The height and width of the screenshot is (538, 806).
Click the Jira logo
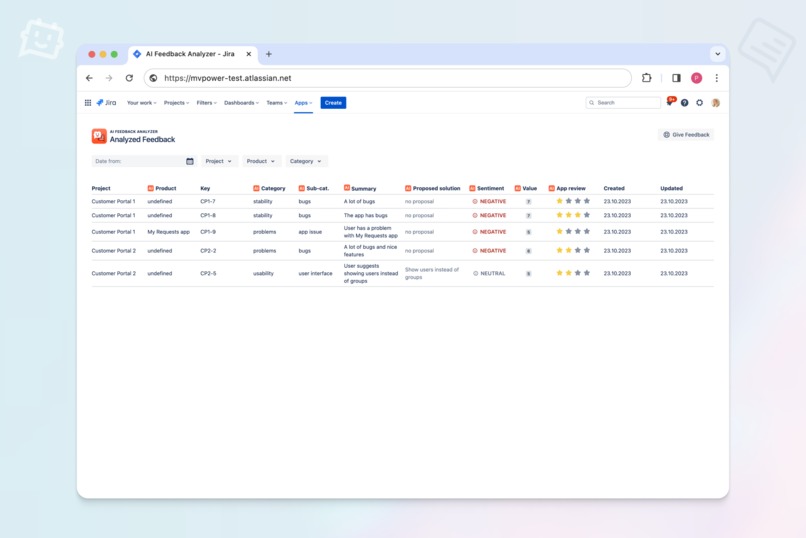tap(106, 103)
